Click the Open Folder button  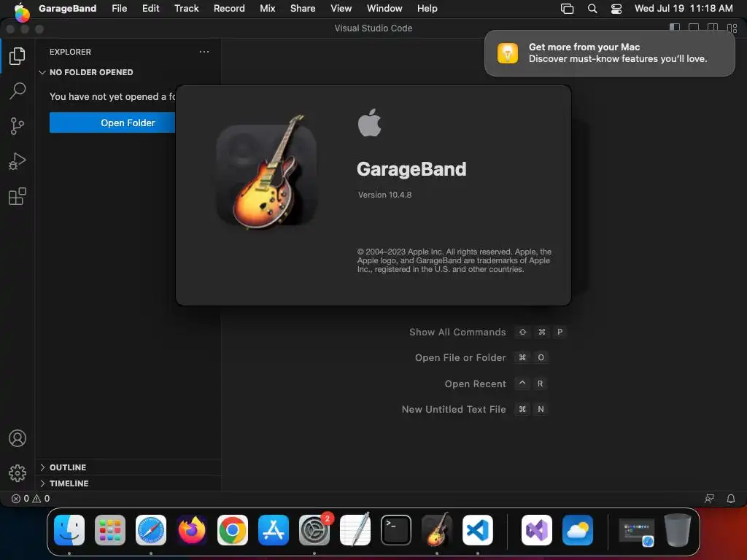[x=112, y=122]
